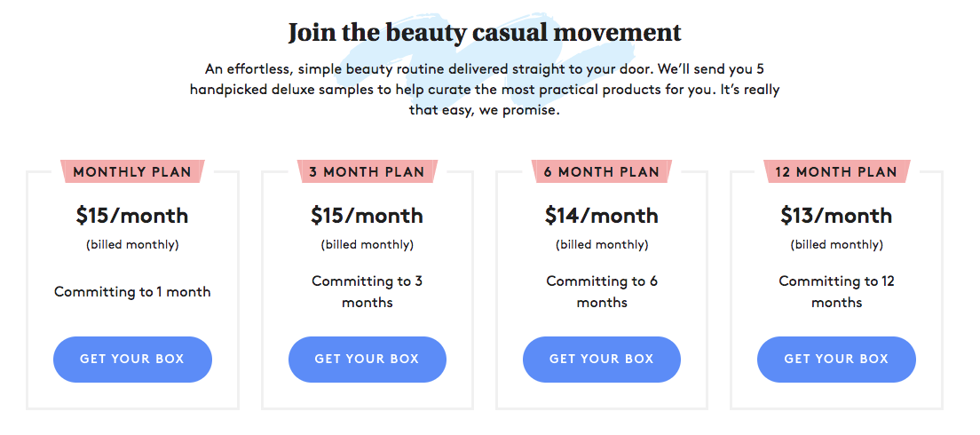Click billed monthly note under the $14 price

[602, 245]
